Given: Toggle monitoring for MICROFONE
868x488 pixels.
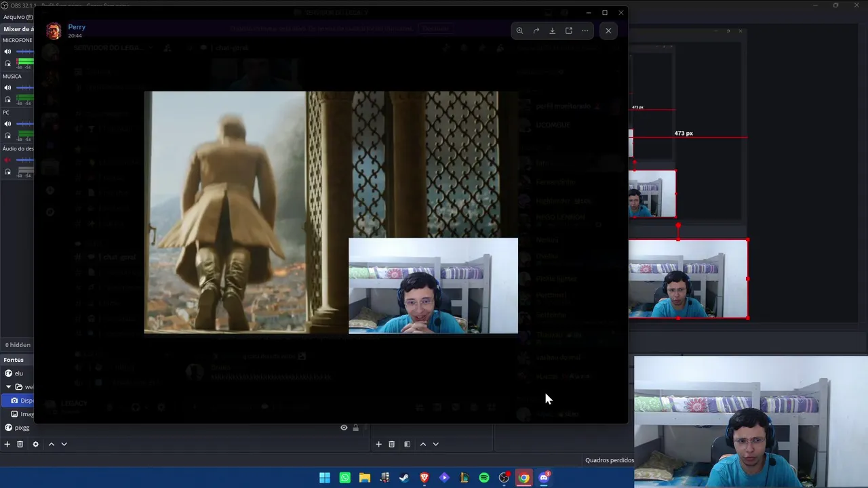Looking at the screenshot, I should [8, 63].
